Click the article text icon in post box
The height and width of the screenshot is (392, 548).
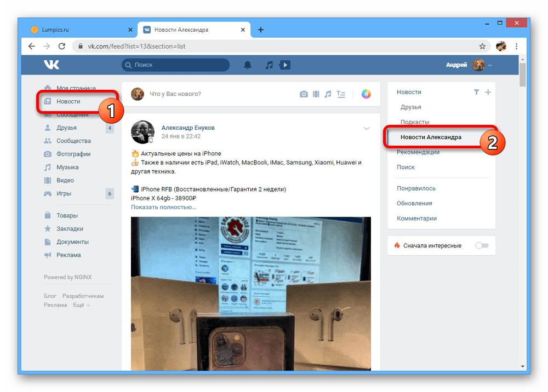(341, 94)
